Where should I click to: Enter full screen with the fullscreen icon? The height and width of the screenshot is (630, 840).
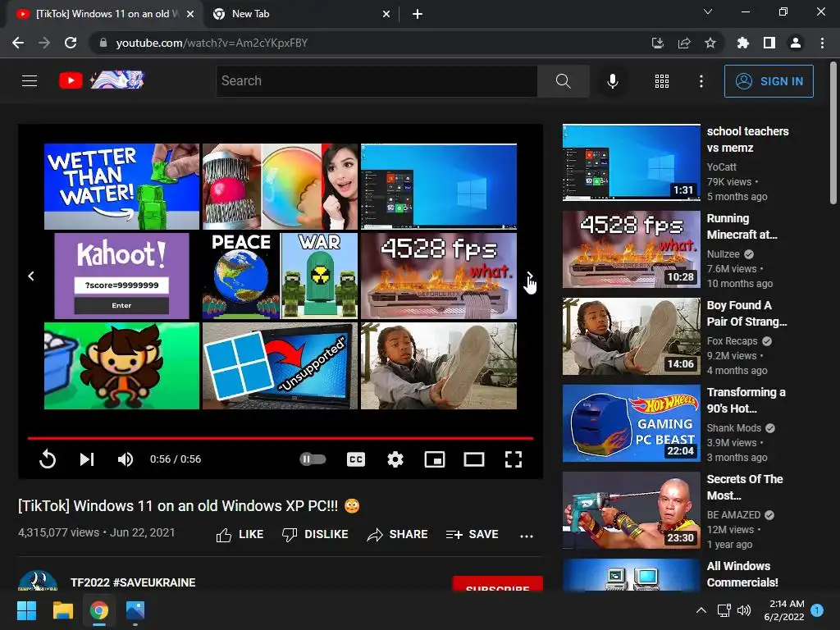coord(514,459)
